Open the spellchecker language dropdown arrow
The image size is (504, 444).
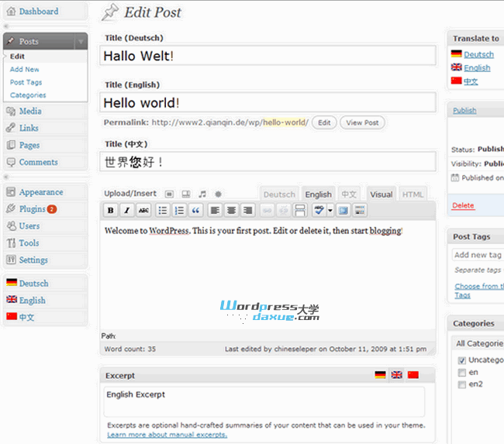(330, 211)
